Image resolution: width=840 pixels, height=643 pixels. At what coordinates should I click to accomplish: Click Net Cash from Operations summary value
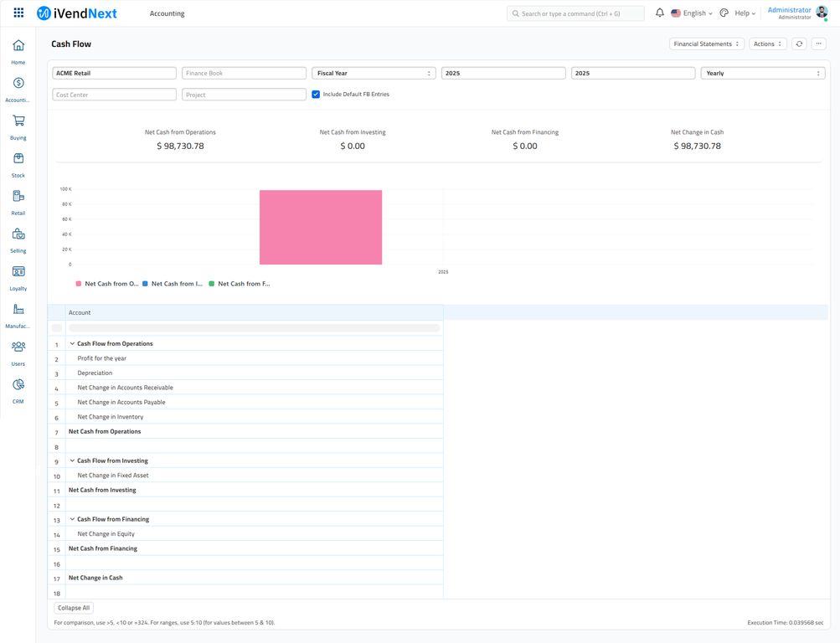pos(181,147)
